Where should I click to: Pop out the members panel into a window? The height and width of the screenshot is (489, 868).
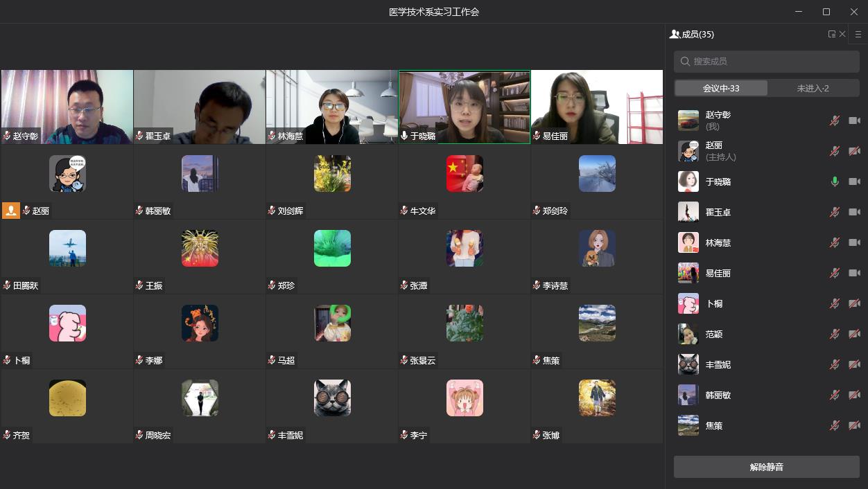831,34
